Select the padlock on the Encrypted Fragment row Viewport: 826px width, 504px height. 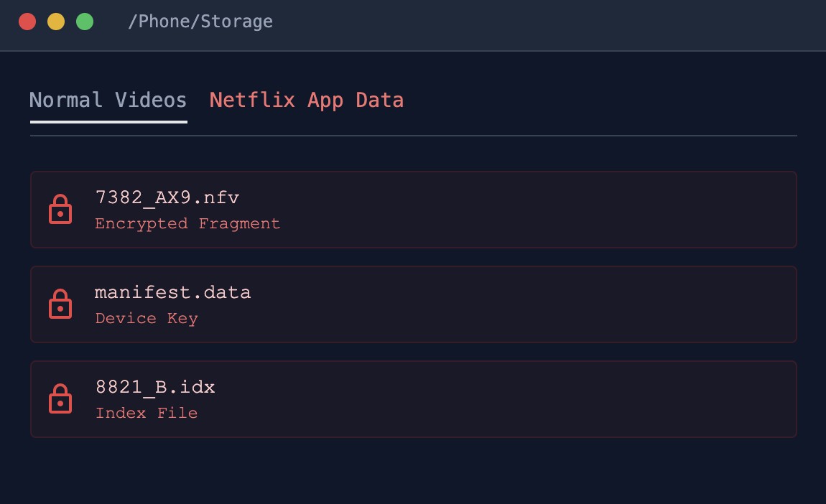61,210
